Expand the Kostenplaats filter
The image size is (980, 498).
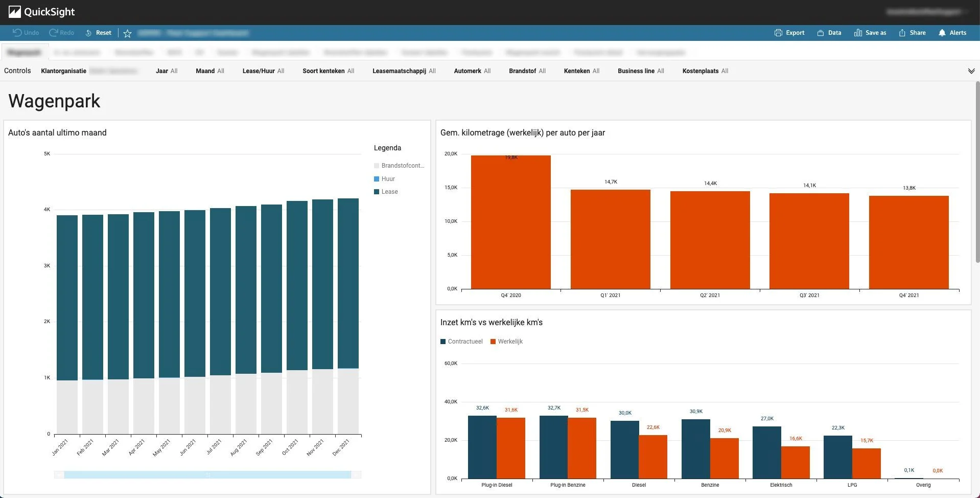click(x=705, y=71)
